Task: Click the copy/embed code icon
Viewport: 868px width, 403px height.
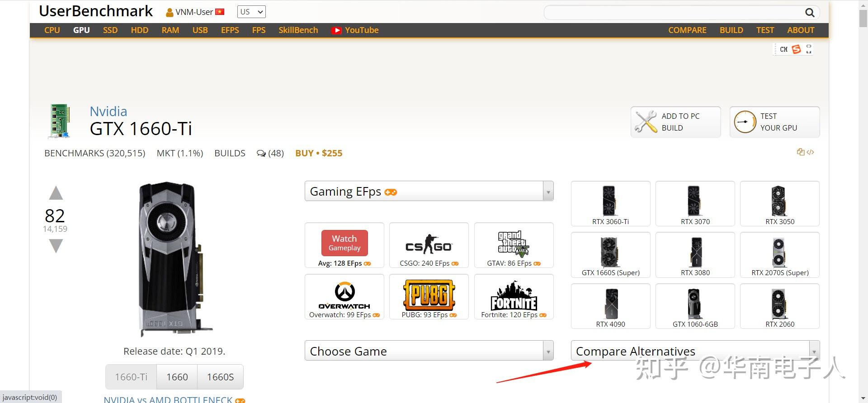Action: tap(805, 152)
